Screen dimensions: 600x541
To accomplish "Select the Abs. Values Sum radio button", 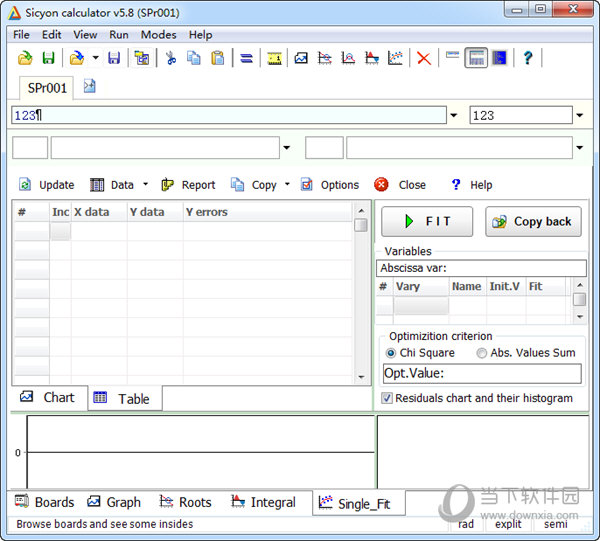I will point(481,353).
